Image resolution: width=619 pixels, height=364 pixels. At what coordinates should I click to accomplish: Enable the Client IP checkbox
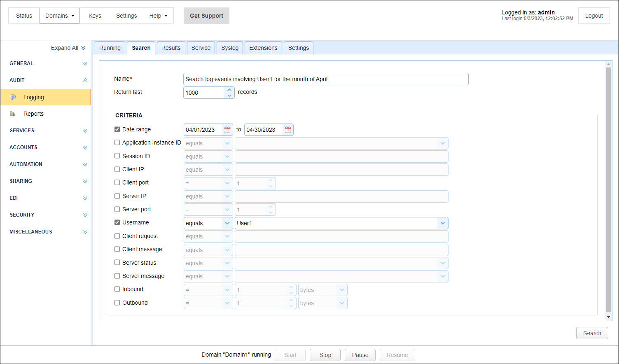click(117, 169)
